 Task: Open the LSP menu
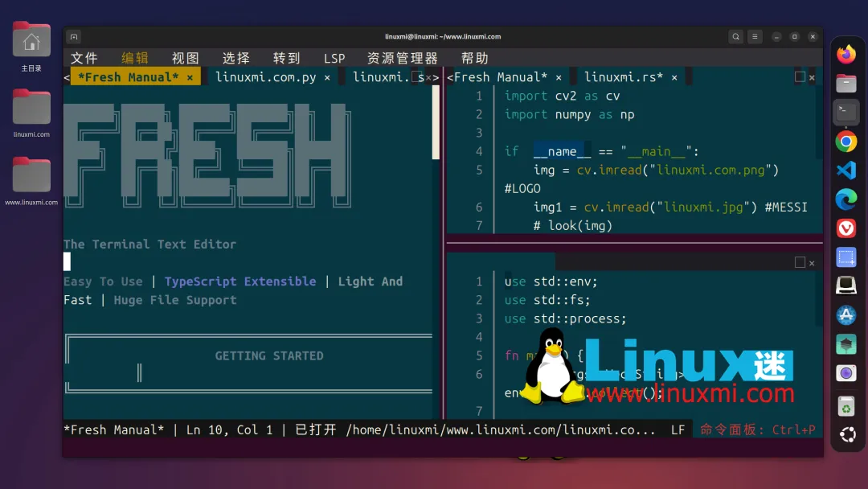pyautogui.click(x=334, y=58)
